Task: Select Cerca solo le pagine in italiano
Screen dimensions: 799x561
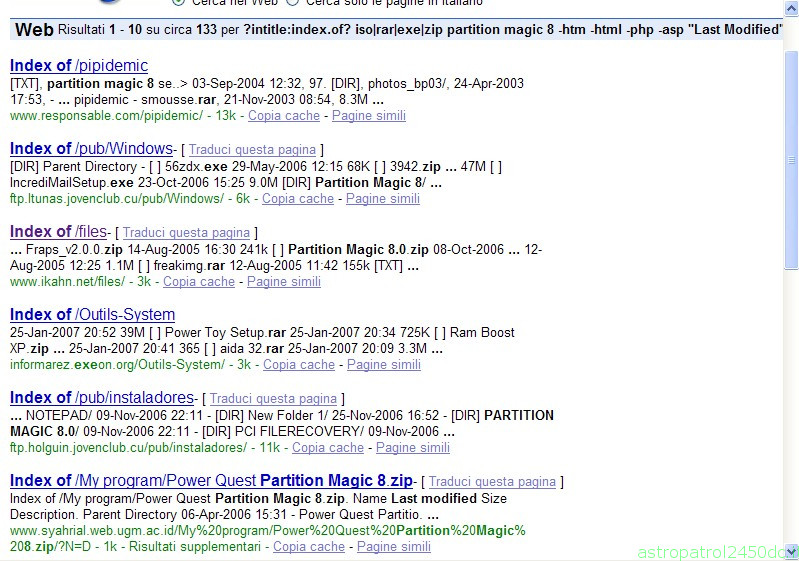Action: click(x=292, y=2)
